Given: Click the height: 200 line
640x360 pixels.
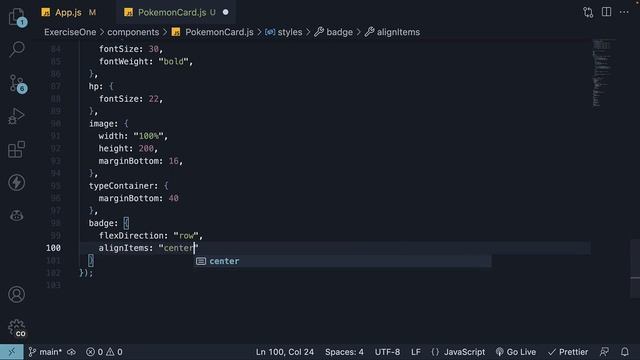Looking at the screenshot, I should coord(128,149).
